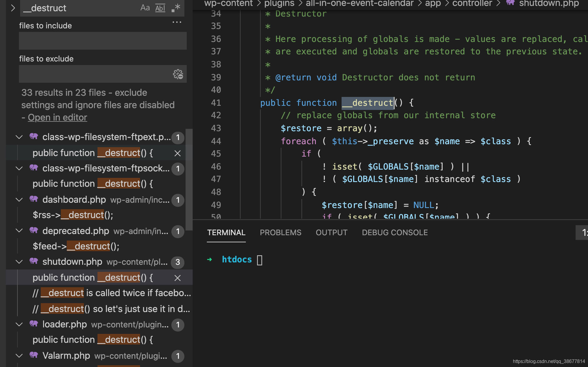
Task: Open terminal selector dropdown
Action: (582, 233)
